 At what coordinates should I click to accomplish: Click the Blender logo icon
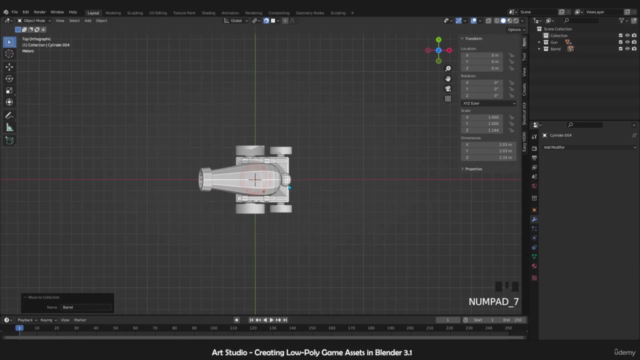pos(6,12)
